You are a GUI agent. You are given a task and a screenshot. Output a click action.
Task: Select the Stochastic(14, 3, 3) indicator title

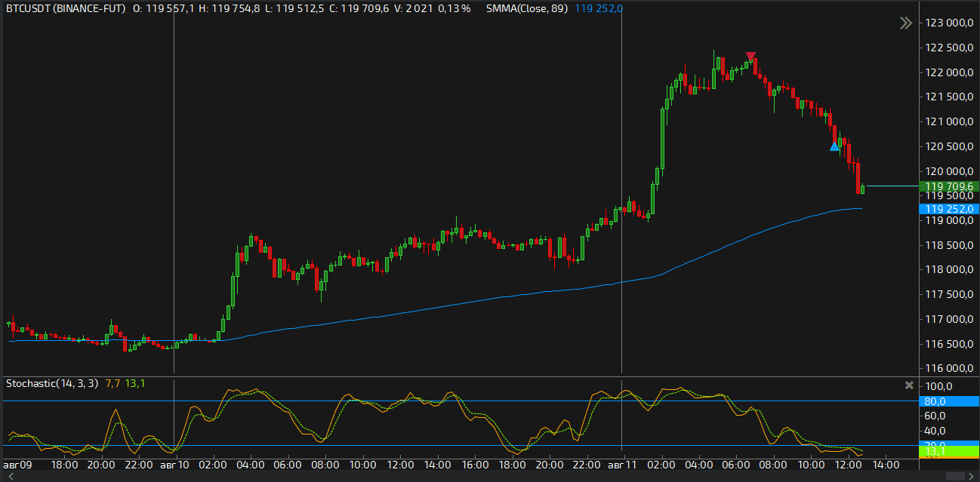click(52, 383)
